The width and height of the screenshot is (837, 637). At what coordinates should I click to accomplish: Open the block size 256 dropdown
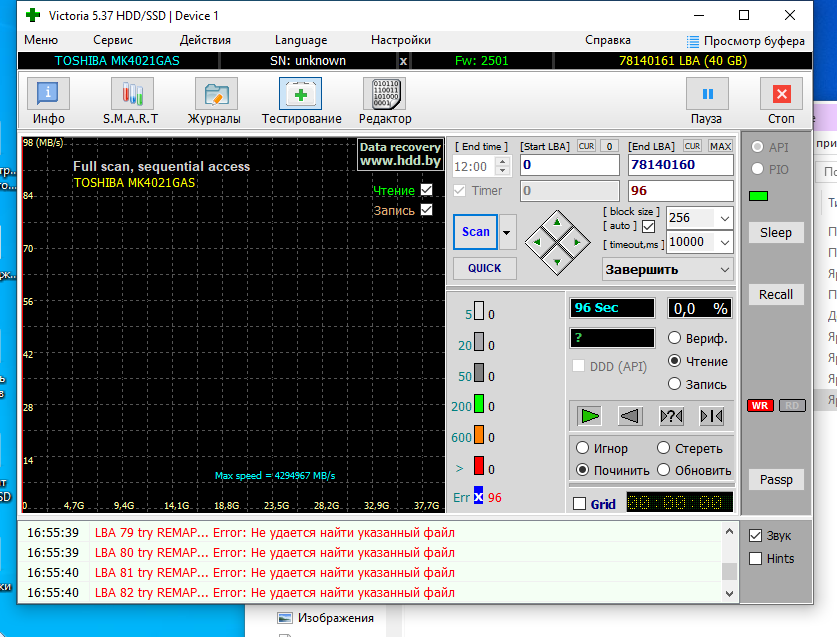(724, 218)
